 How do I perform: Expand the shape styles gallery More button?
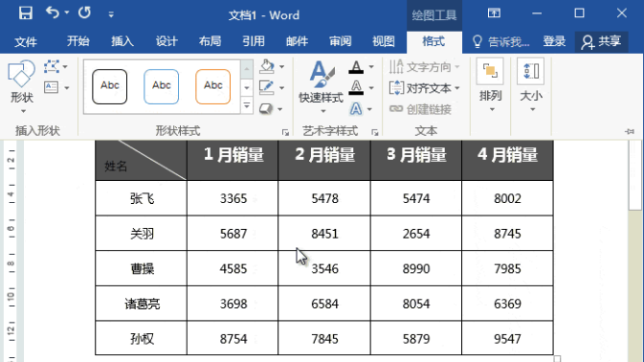pyautogui.click(x=247, y=105)
